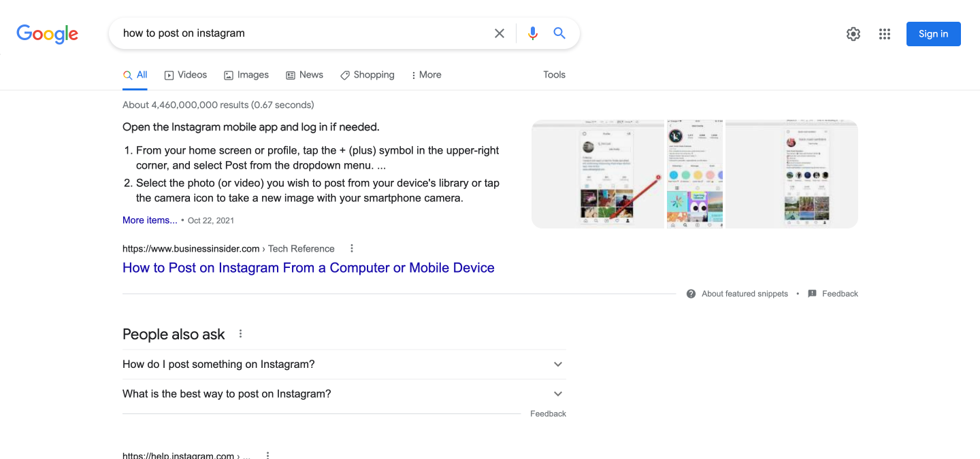
Task: Submit the query with the magnifier icon
Action: click(x=559, y=33)
